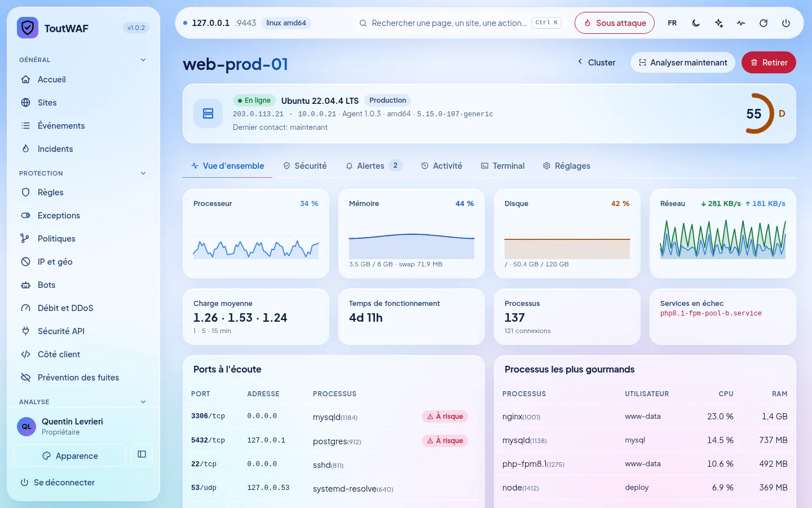Image resolution: width=812 pixels, height=508 pixels.
Task: Click the Débit et DDoS gauge icon
Action: 25,308
